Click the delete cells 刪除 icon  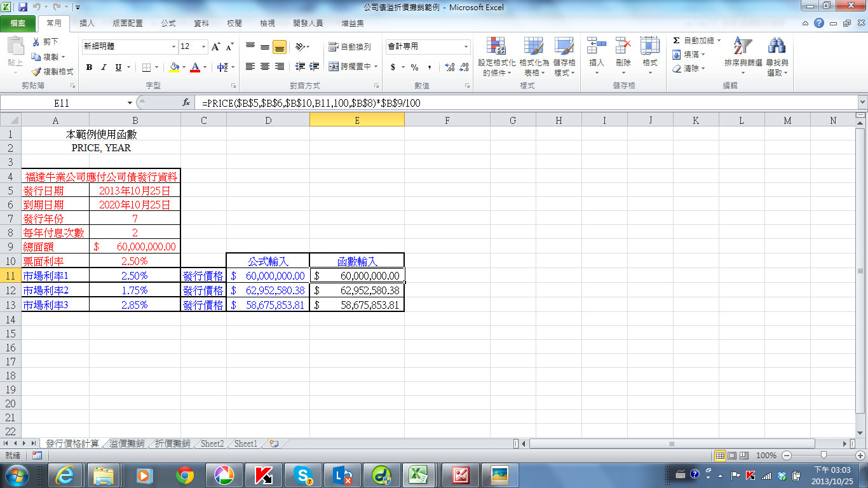point(623,46)
